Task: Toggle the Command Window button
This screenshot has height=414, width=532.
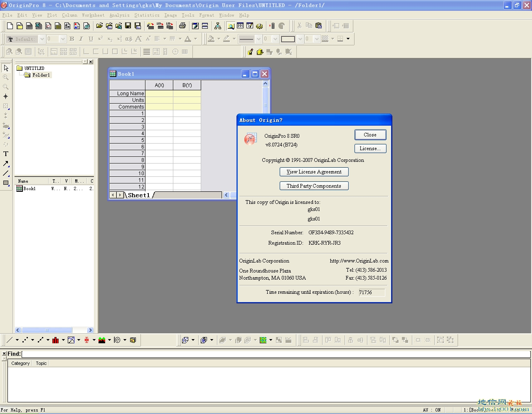Action: tap(250, 26)
